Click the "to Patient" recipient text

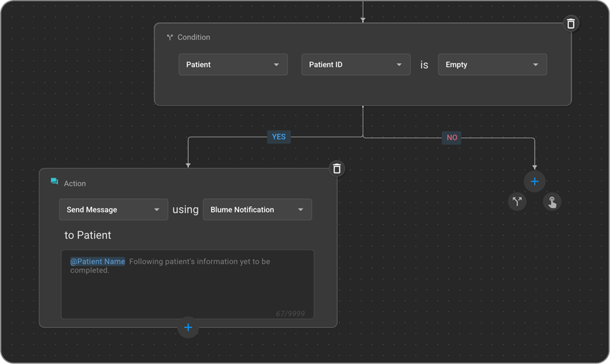(x=88, y=235)
